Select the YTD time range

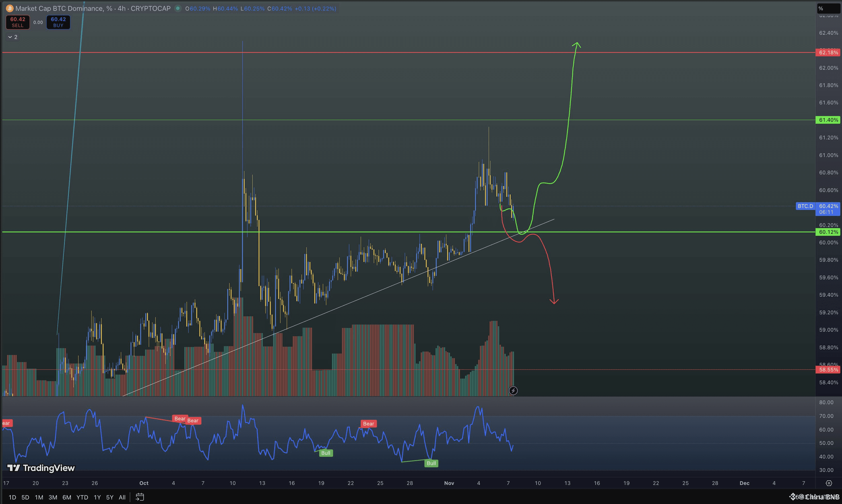tap(82, 497)
